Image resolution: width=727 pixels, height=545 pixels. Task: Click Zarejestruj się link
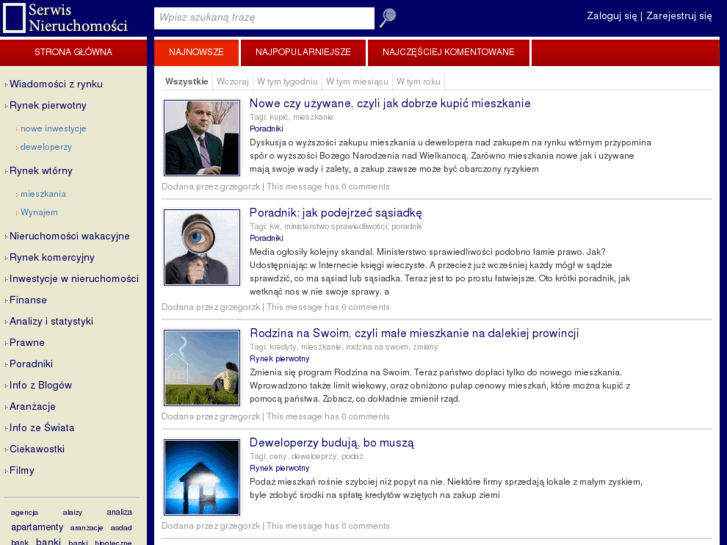point(679,16)
